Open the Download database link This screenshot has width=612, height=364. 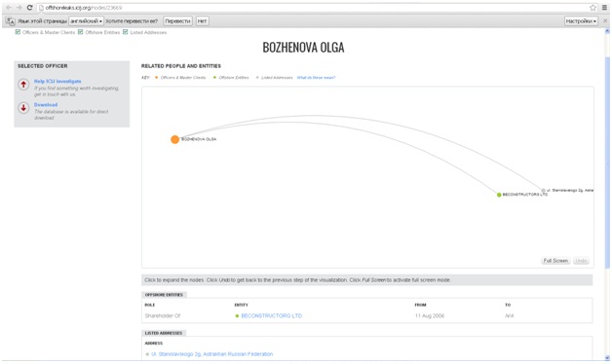coord(46,104)
